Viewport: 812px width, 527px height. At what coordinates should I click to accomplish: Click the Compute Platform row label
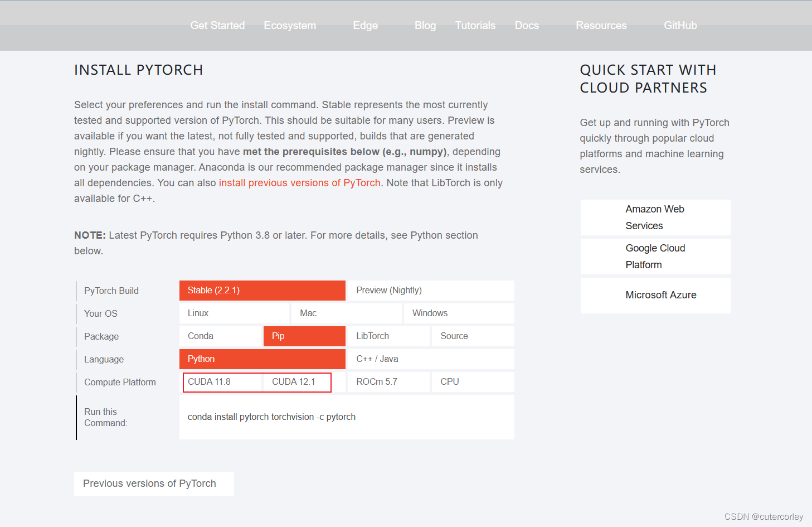click(120, 383)
